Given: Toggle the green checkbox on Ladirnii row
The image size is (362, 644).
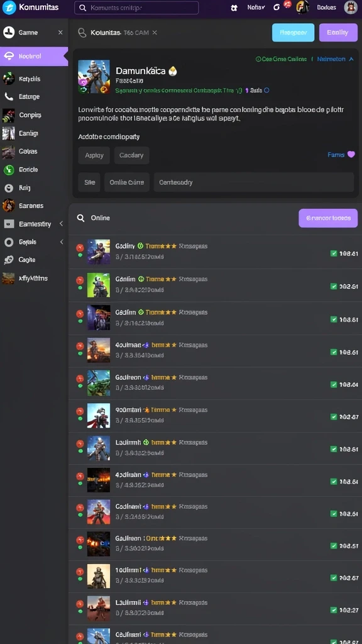Looking at the screenshot, I should coord(334,610).
